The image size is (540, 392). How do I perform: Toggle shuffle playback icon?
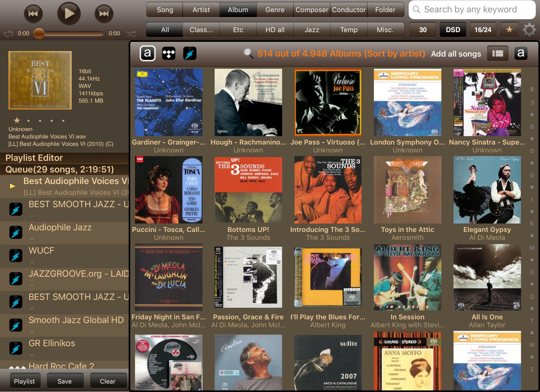click(x=131, y=34)
